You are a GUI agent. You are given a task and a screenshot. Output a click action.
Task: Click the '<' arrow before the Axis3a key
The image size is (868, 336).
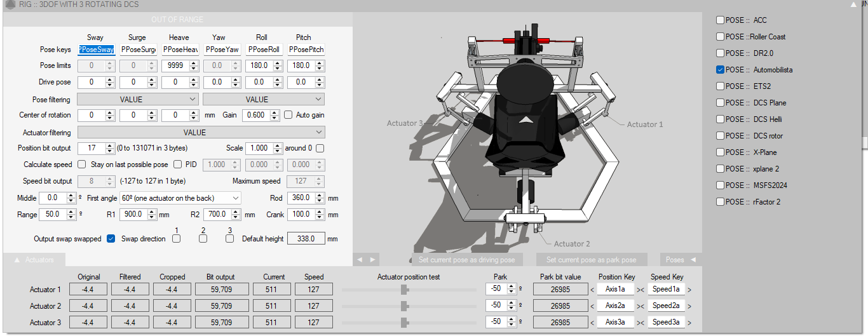click(x=593, y=323)
